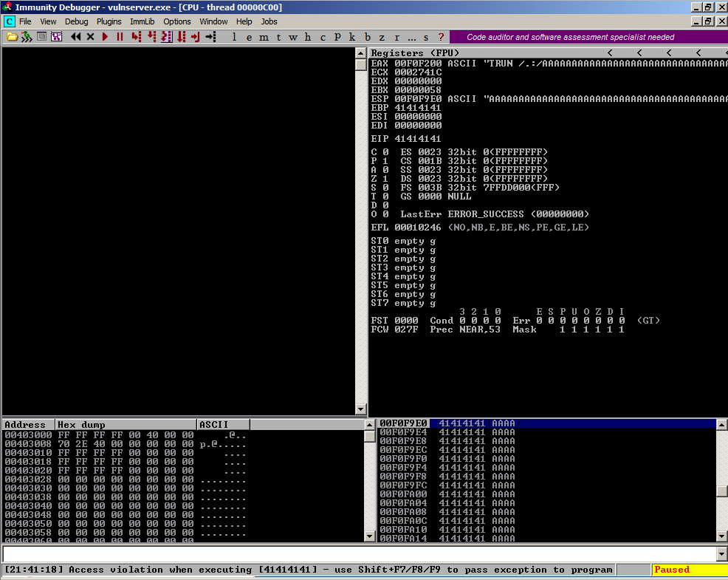
Task: Toggle the C flag value
Action: pyautogui.click(x=385, y=152)
